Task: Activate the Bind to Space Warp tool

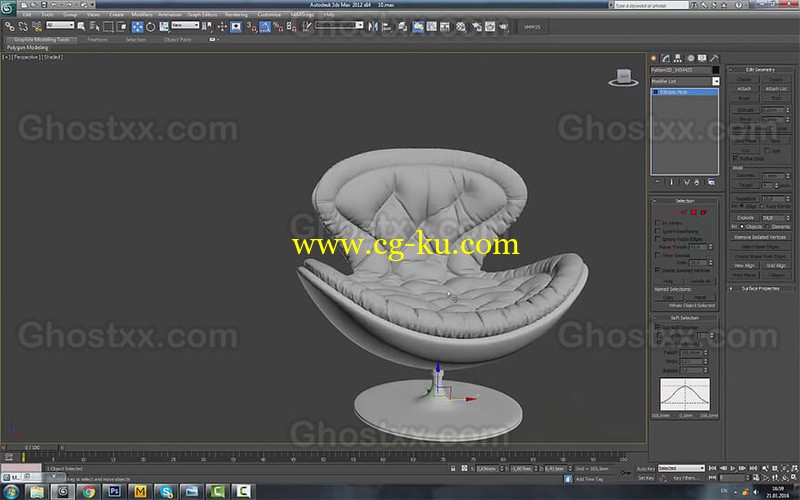Action: coord(37,27)
